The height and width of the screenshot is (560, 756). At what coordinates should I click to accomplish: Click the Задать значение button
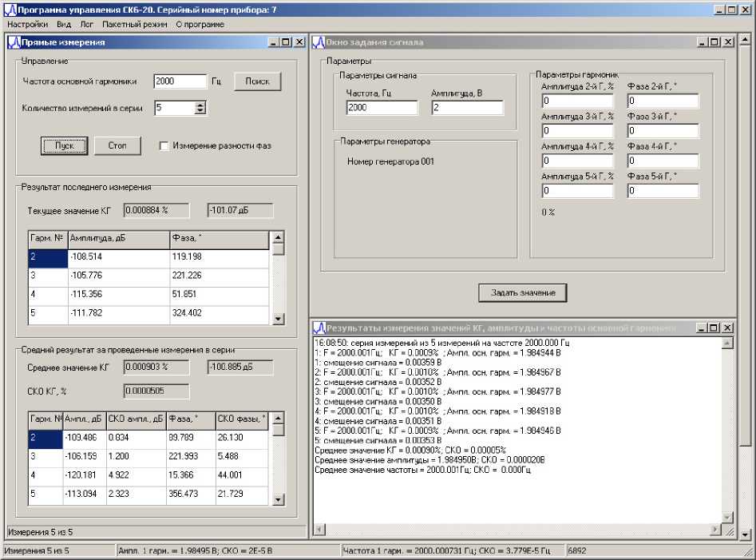tap(523, 293)
